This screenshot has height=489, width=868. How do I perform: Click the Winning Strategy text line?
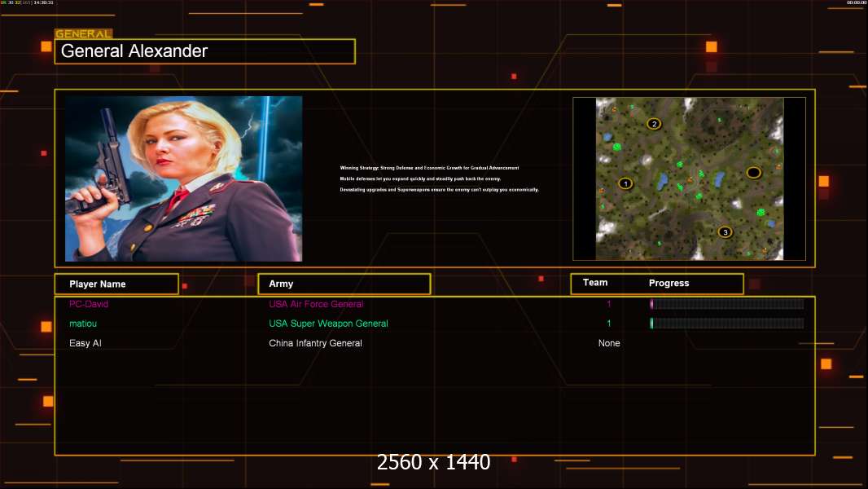pos(430,168)
